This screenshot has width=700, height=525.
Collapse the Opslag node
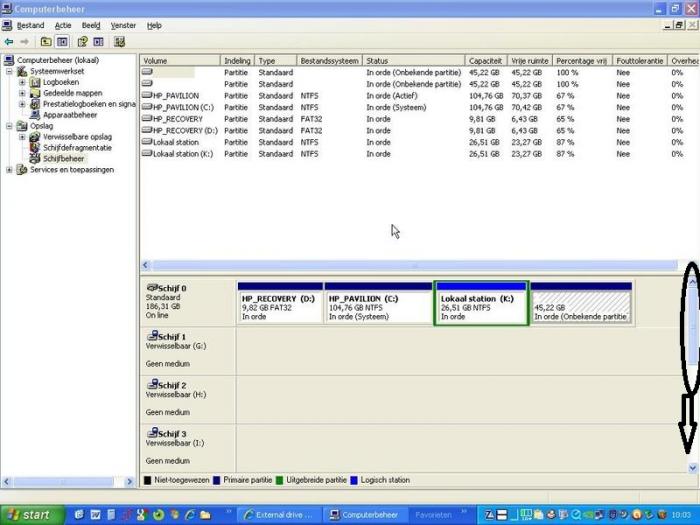coord(9,126)
